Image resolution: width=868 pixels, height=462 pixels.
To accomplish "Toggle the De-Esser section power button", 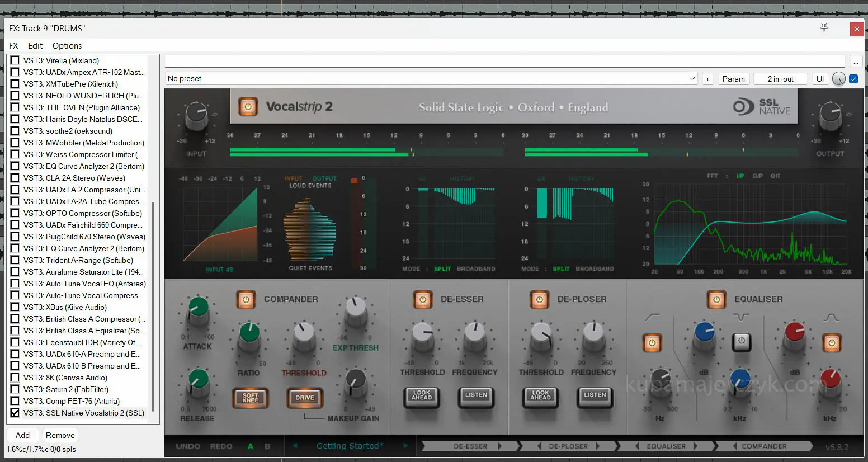I will [423, 300].
